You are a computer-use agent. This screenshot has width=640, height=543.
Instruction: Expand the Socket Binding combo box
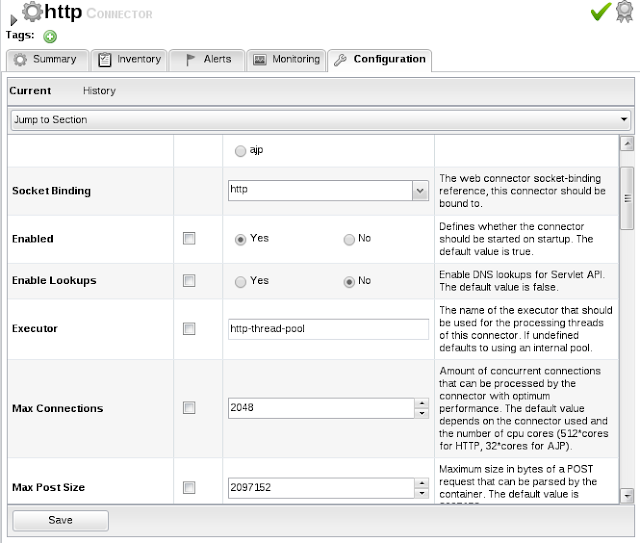click(419, 190)
